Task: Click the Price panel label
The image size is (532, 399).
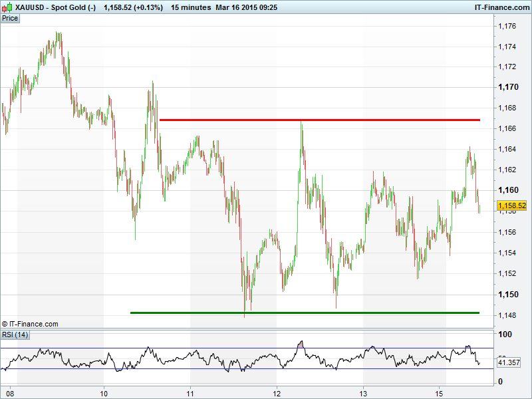Action: point(10,18)
